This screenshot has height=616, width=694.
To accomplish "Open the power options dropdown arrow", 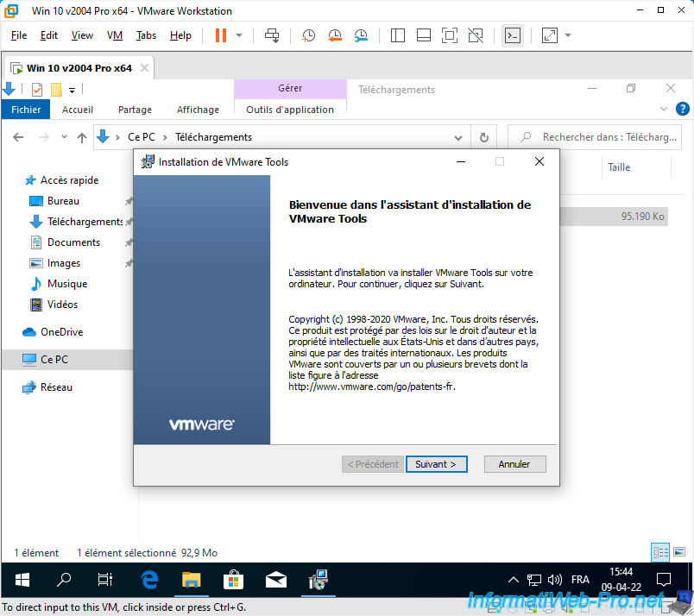I will pos(239,35).
